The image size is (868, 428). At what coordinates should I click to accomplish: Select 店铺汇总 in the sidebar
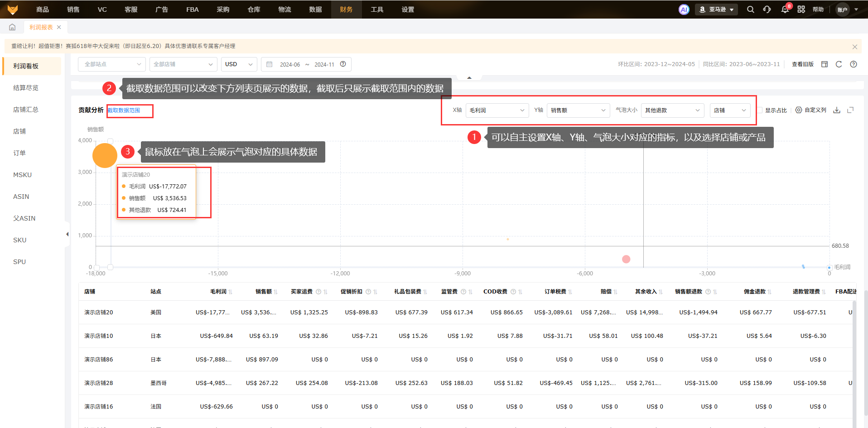[x=26, y=110]
